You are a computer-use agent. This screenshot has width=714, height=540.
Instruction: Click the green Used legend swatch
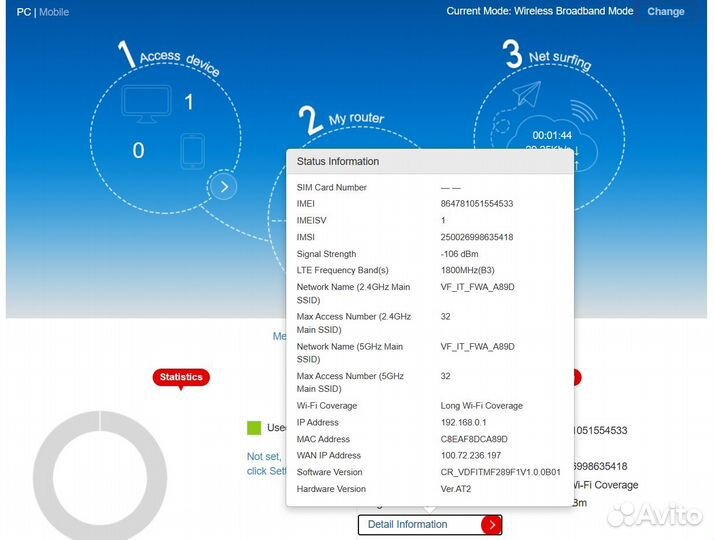254,428
